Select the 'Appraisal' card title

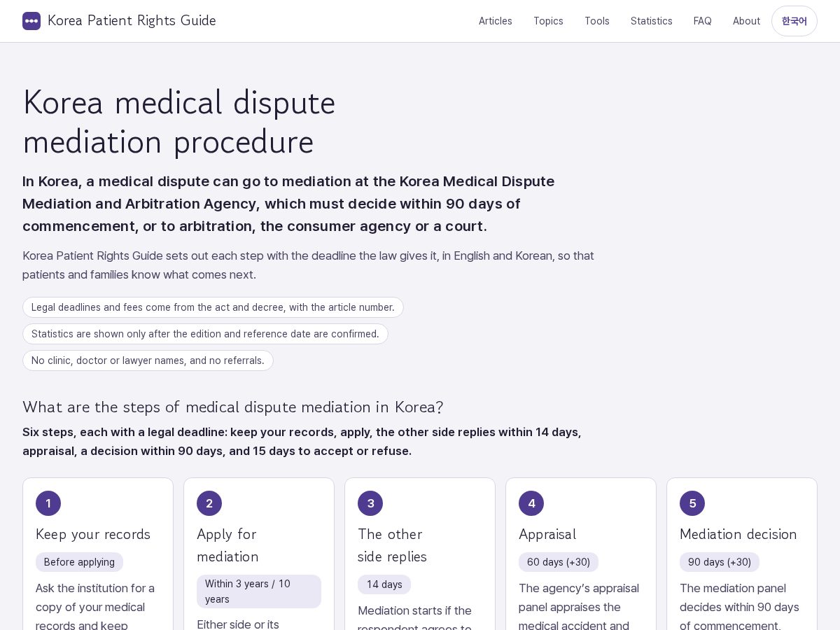pos(547,534)
